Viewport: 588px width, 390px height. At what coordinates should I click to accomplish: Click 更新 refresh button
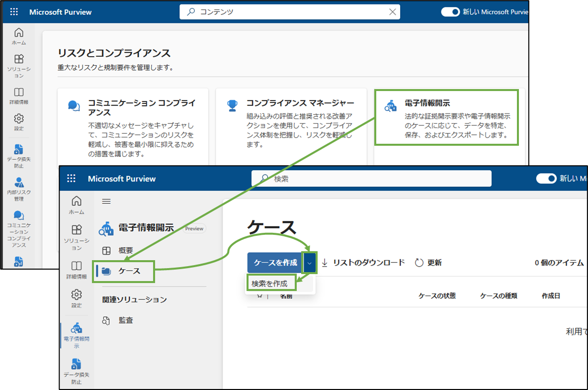tap(428, 263)
